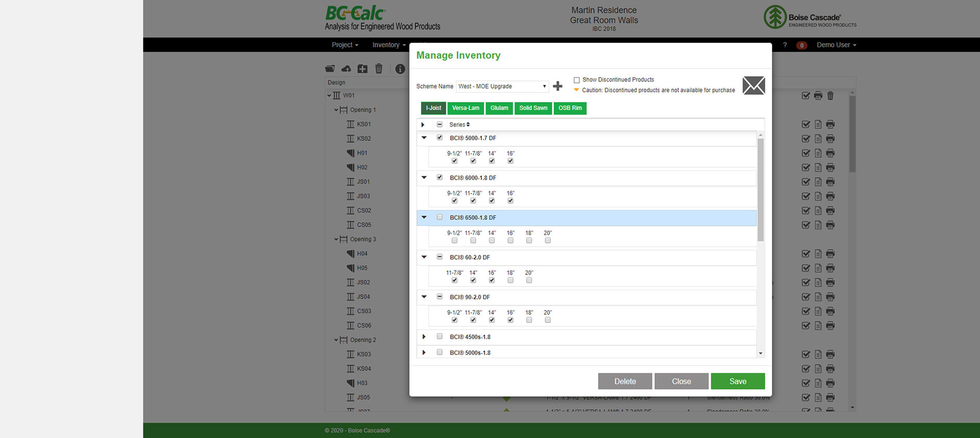Viewport: 980px width, 438px height.
Task: Open the info icon in toolbar
Action: (x=400, y=69)
